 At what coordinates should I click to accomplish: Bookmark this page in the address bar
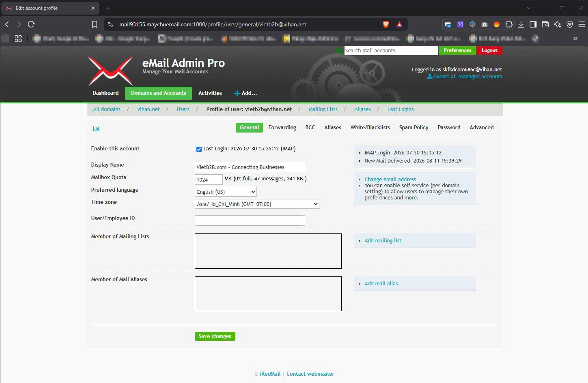(x=95, y=24)
